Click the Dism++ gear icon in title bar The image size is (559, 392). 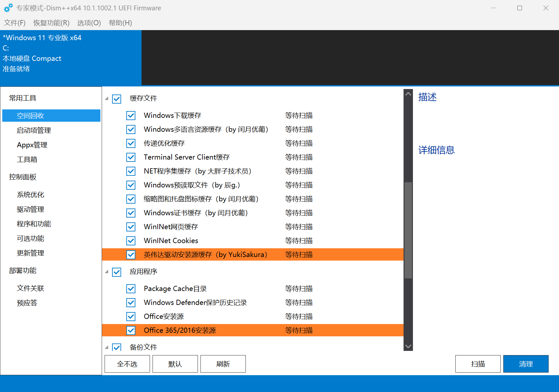coord(8,8)
